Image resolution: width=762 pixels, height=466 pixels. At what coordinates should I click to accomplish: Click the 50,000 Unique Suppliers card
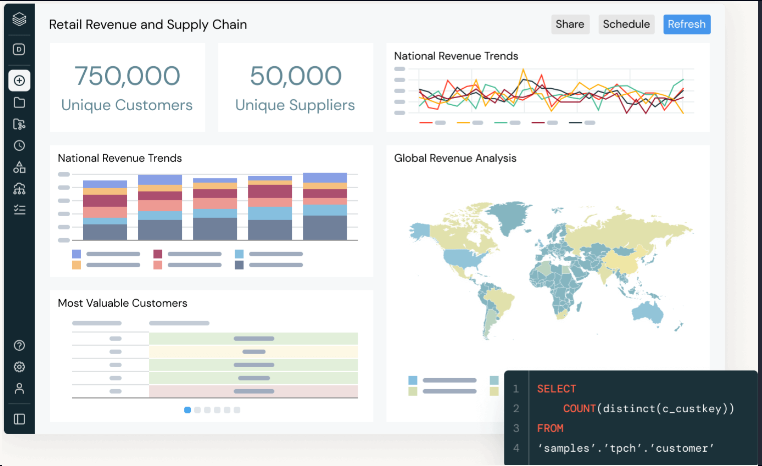tap(295, 87)
